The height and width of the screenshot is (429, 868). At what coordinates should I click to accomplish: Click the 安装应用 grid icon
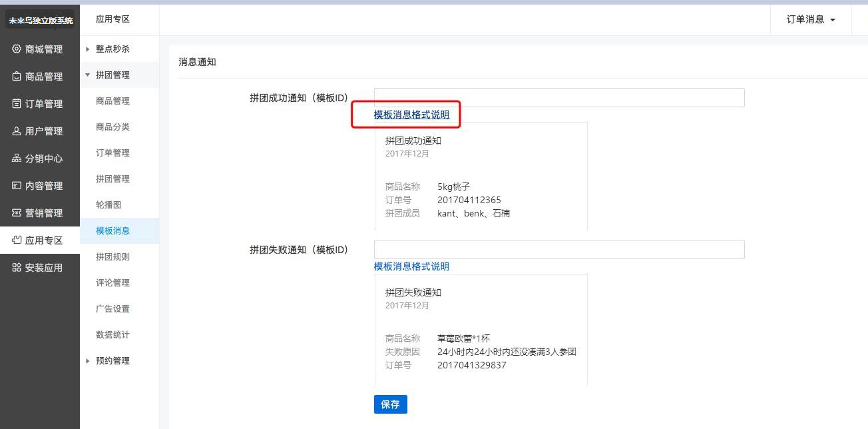17,268
